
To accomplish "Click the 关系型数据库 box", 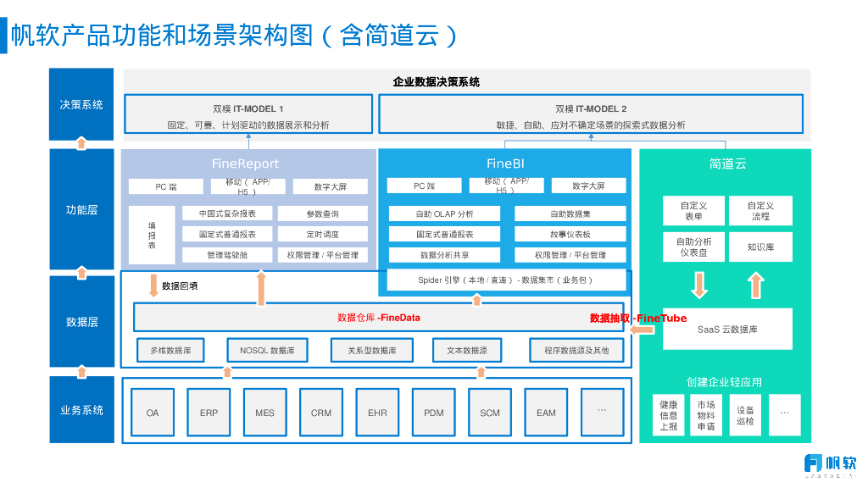I will coord(372,350).
